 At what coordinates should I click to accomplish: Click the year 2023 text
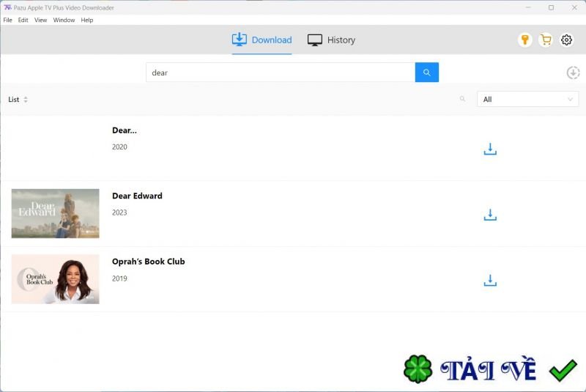pos(119,212)
